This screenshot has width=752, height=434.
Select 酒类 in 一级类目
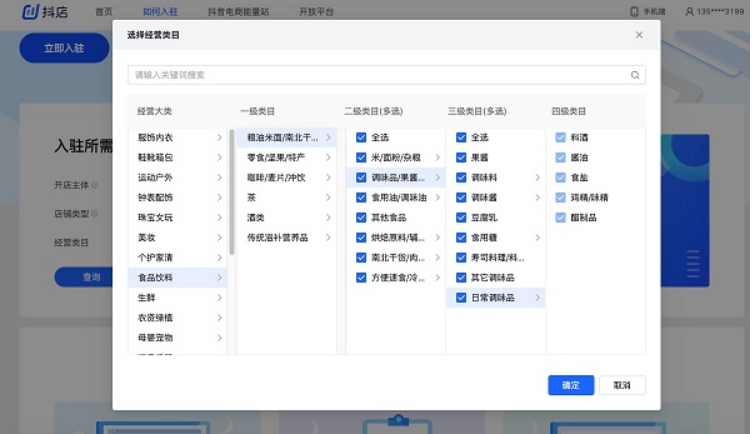click(286, 218)
